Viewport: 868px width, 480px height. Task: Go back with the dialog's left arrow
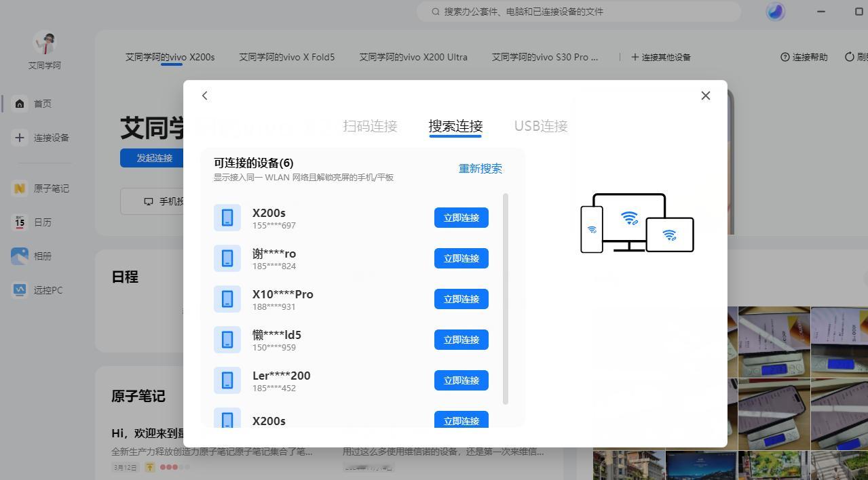204,96
